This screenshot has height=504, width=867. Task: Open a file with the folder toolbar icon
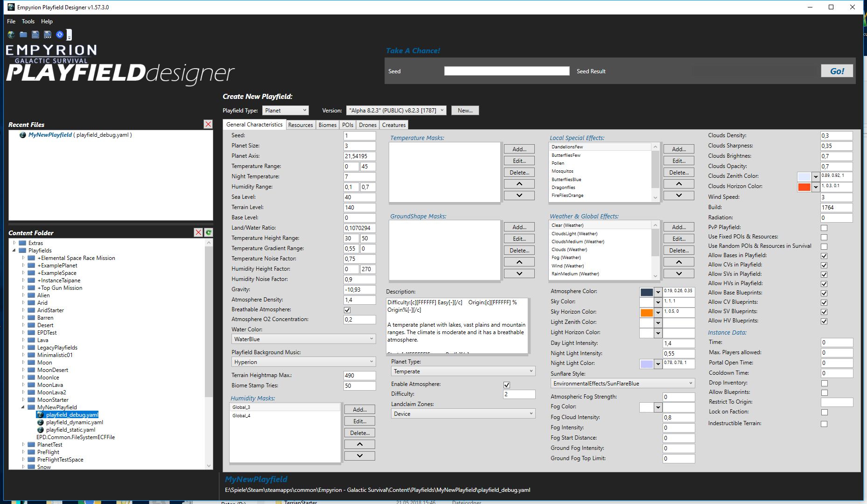(x=23, y=35)
